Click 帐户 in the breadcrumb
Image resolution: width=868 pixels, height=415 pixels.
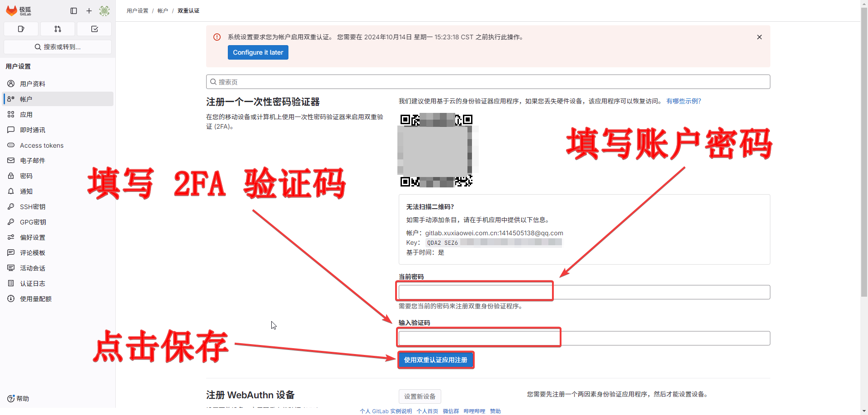pyautogui.click(x=163, y=11)
